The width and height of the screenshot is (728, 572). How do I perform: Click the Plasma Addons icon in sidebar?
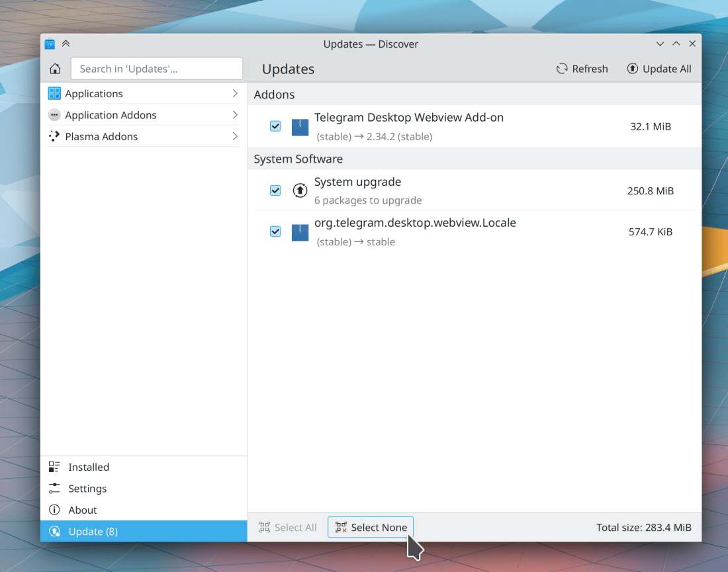click(x=54, y=136)
